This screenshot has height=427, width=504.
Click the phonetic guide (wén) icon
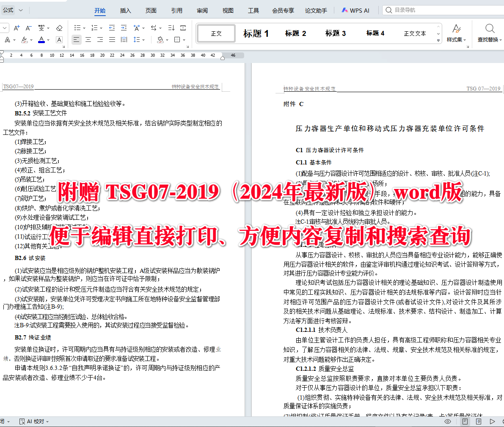tap(41, 28)
